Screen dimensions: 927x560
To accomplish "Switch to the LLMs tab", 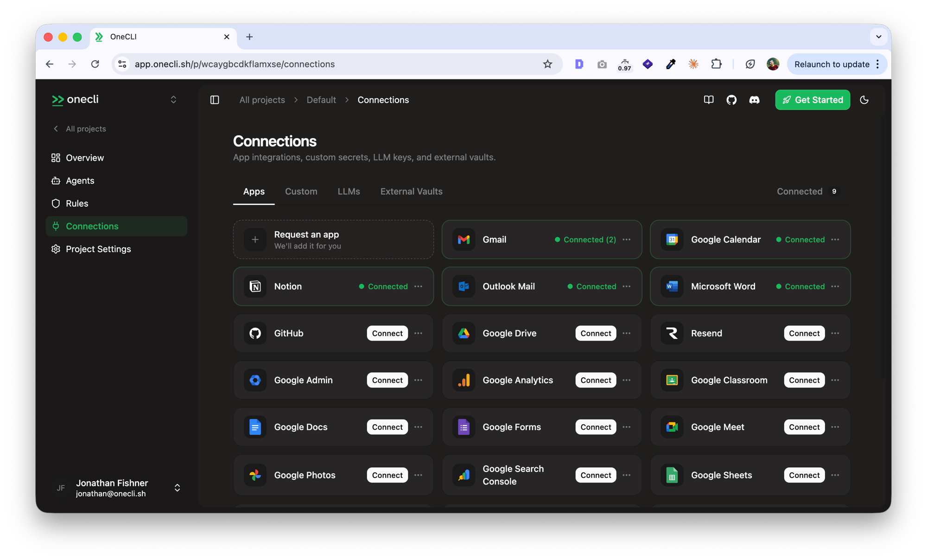I will [349, 191].
